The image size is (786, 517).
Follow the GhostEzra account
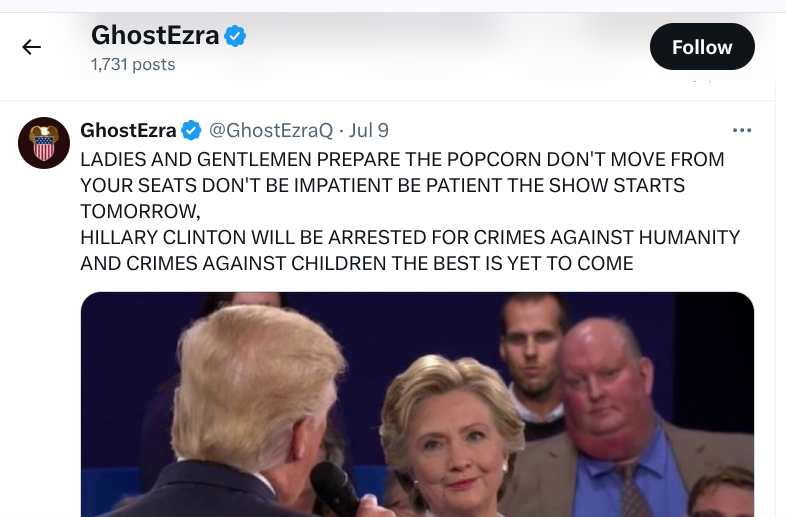tap(702, 47)
